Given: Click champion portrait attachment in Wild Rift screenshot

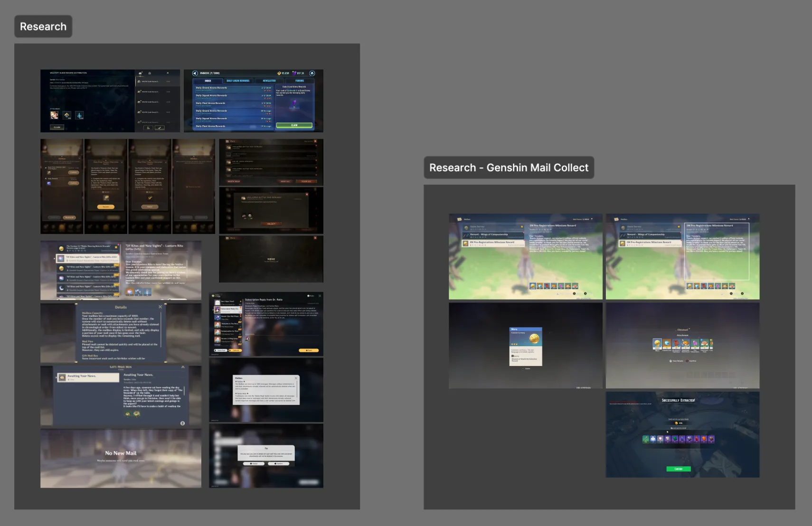Looking at the screenshot, I should (55, 115).
